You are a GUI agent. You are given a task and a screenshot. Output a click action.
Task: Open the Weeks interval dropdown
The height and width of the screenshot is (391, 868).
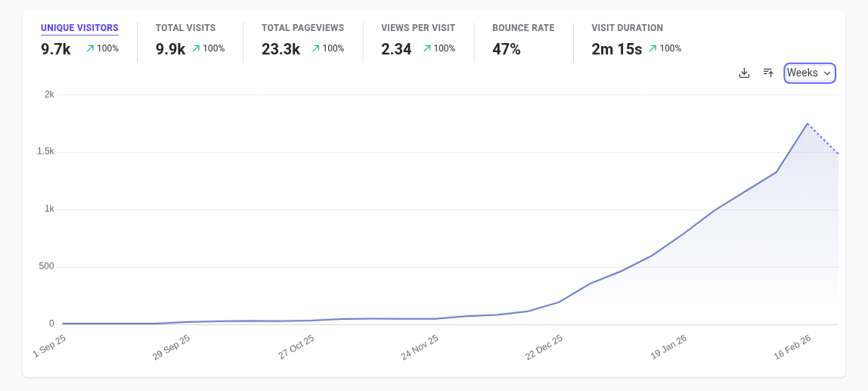click(x=809, y=73)
